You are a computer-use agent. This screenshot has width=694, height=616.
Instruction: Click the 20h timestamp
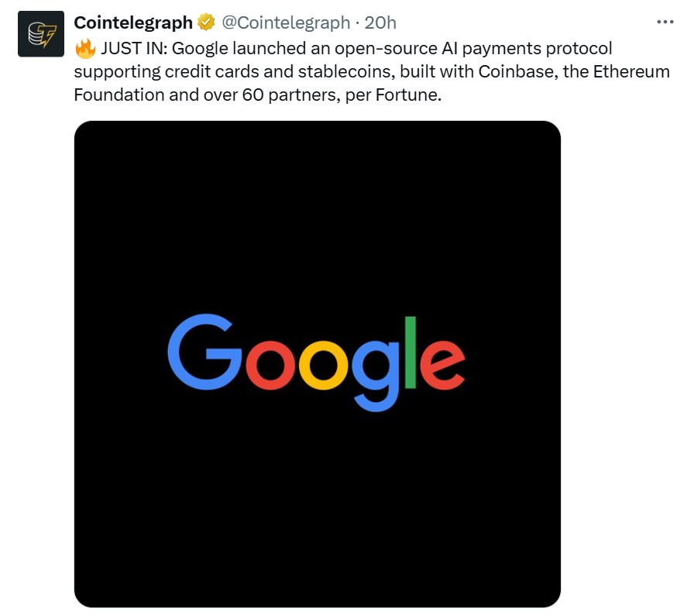tap(380, 23)
